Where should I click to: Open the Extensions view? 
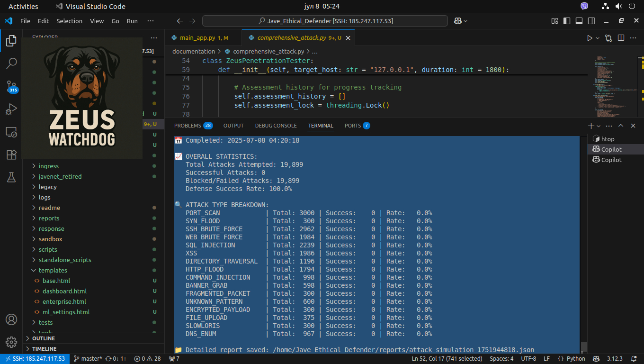(x=11, y=155)
